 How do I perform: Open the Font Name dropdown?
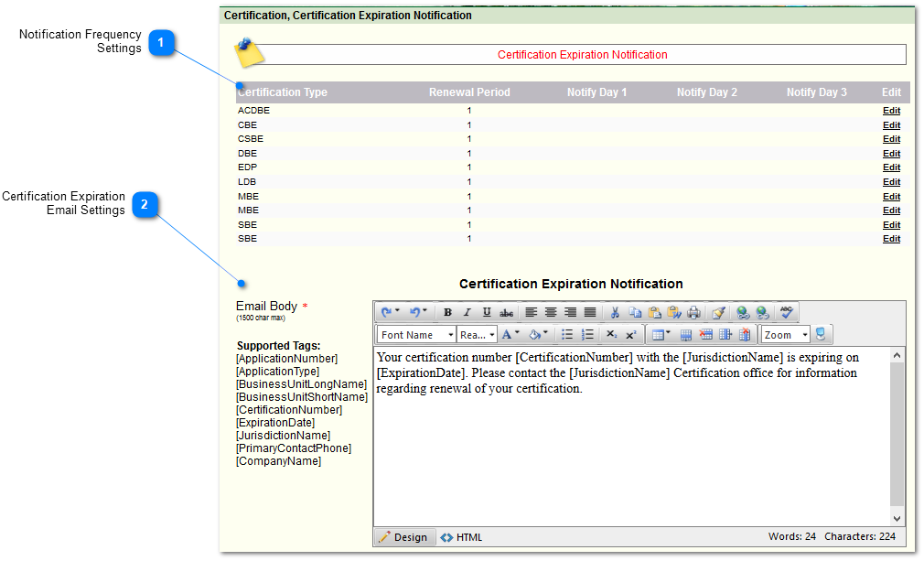point(417,335)
